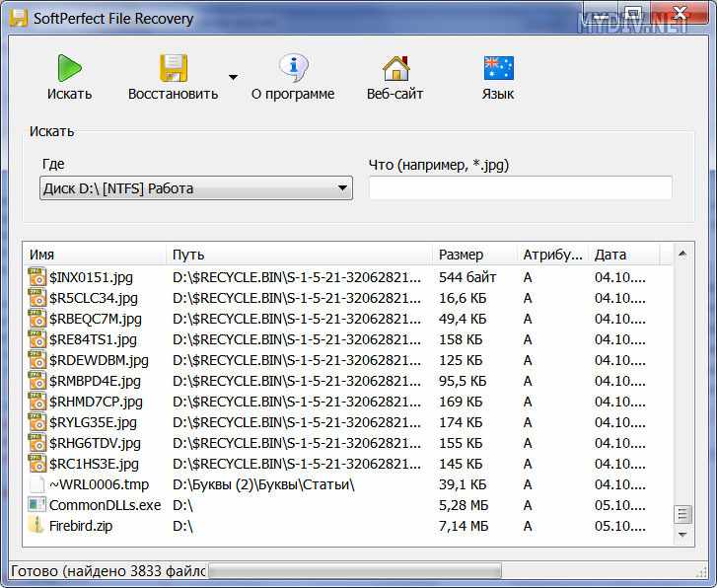
Task: Select the $RC1HS3E.jpg file icon
Action: click(37, 464)
